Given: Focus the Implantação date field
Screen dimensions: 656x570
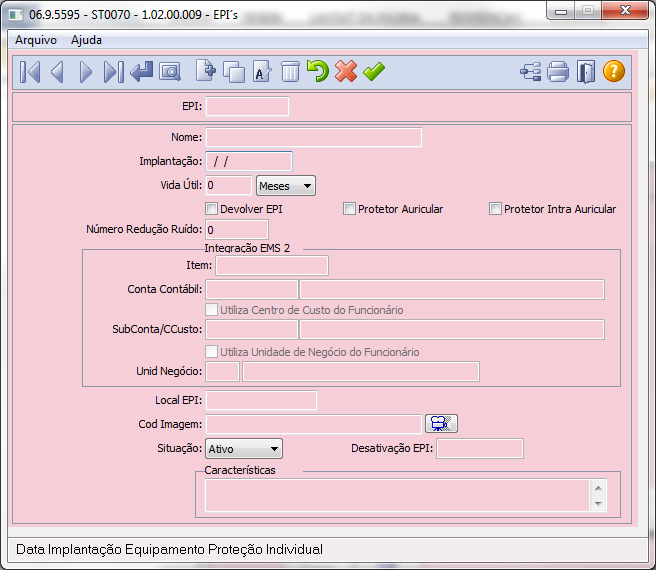Looking at the screenshot, I should tap(249, 161).
